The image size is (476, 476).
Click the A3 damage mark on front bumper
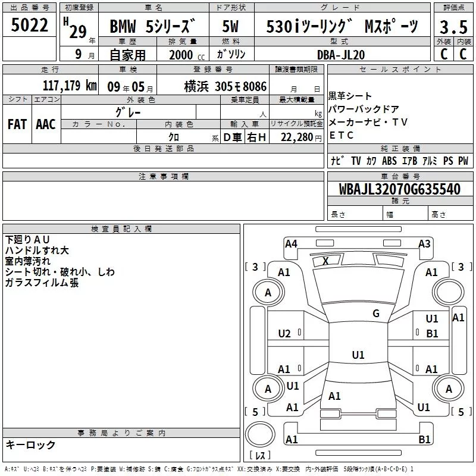coord(424,243)
